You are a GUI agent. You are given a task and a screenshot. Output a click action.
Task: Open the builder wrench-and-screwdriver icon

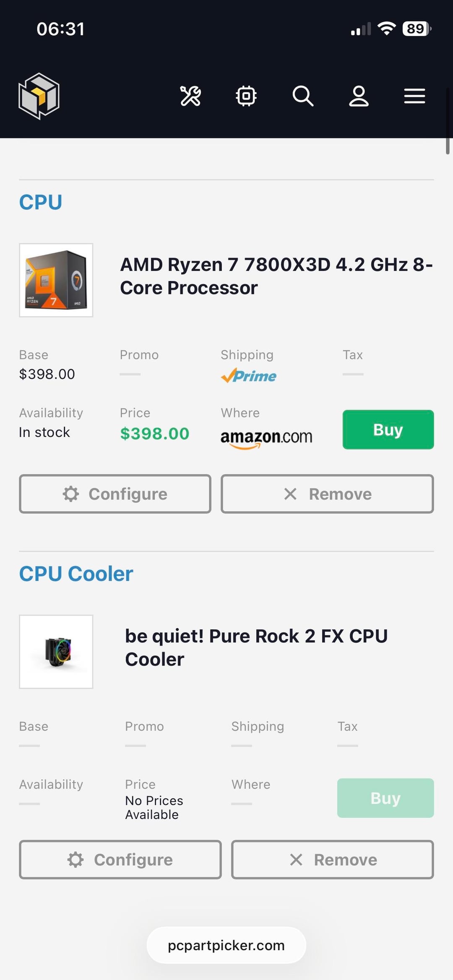[x=190, y=96]
